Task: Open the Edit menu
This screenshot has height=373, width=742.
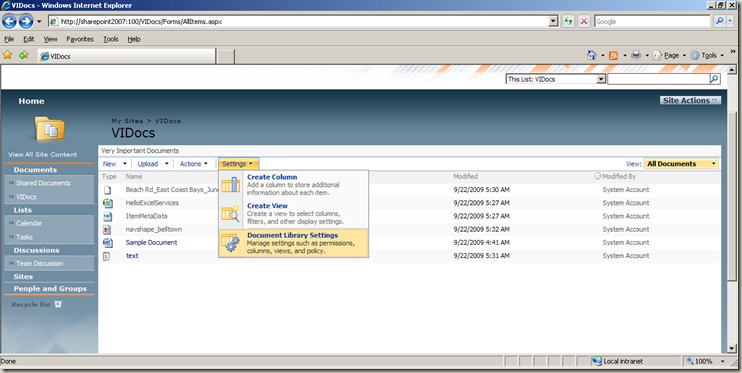Action: [29, 39]
